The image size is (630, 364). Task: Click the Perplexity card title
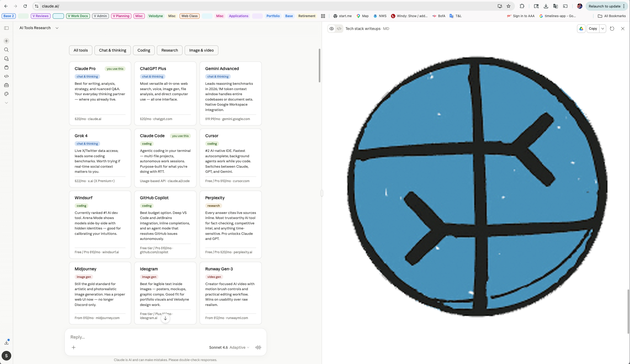click(215, 198)
